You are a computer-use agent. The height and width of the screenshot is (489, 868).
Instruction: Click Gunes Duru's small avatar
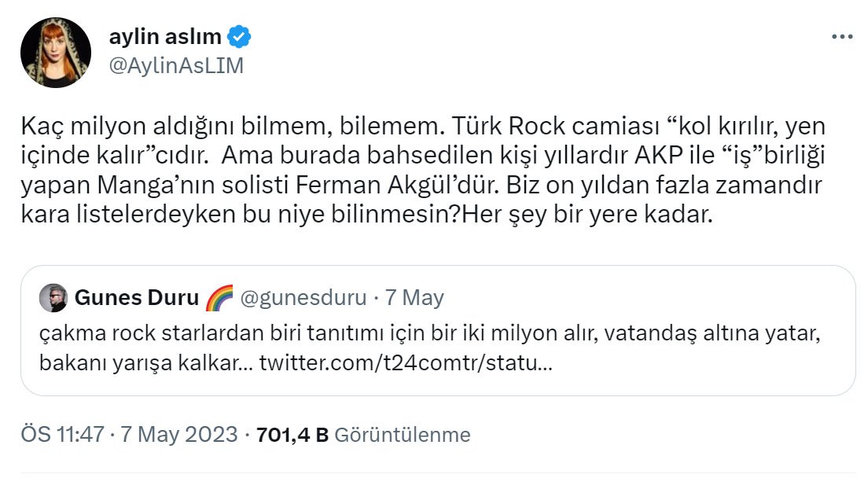pos(53,298)
